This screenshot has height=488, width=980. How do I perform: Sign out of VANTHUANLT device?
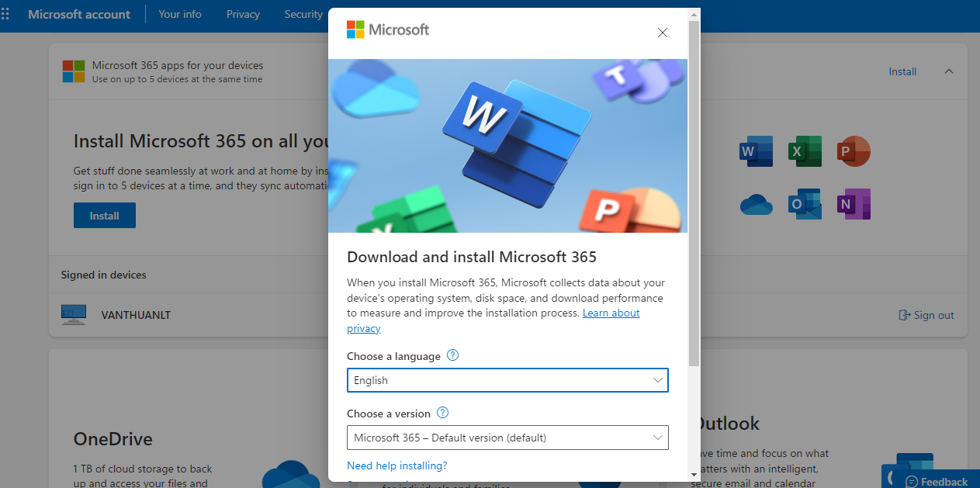[926, 315]
